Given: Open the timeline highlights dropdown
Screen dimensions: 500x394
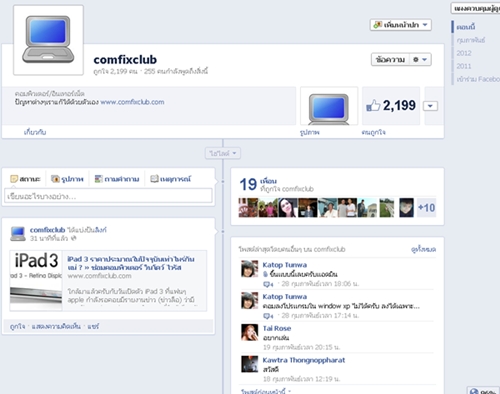Looking at the screenshot, I should click(x=223, y=153).
